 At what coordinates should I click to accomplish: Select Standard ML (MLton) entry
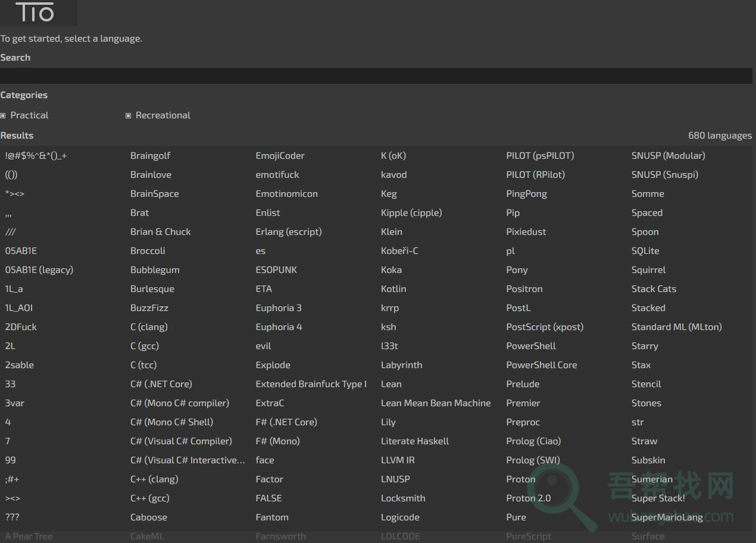[676, 327]
